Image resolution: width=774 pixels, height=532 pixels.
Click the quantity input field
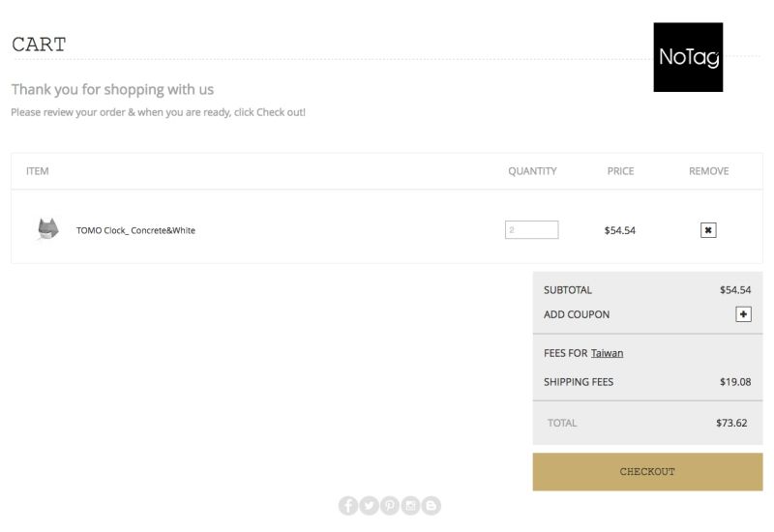click(531, 230)
